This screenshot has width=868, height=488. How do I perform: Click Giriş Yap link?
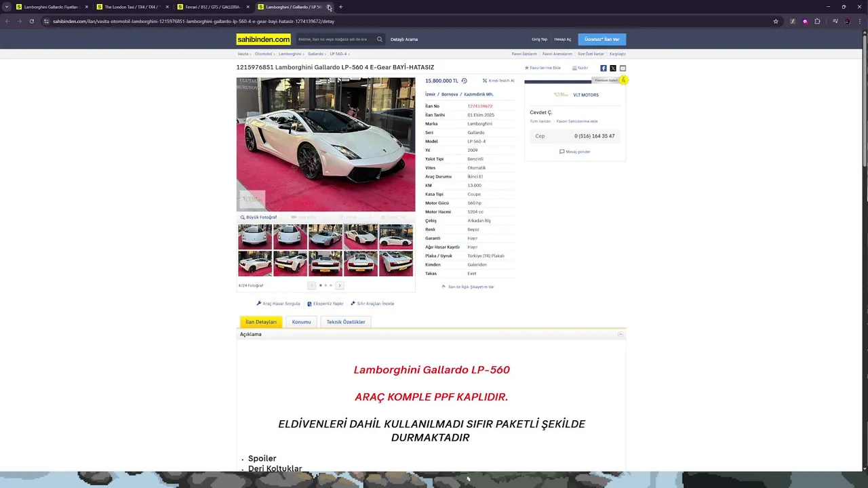click(x=539, y=39)
